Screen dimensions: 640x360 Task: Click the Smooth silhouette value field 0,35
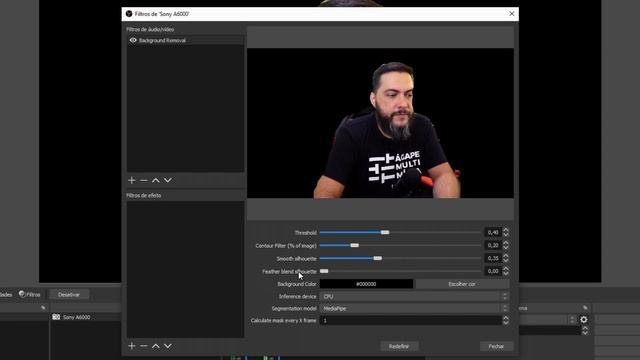tap(493, 258)
